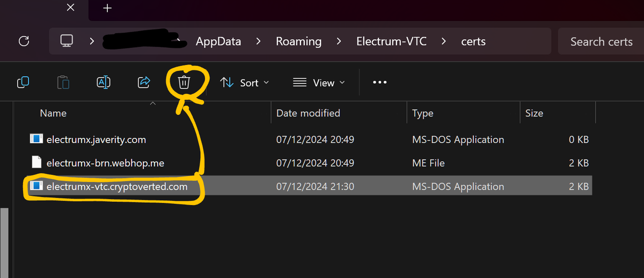
Task: Select file electrumx.javerity.com
Action: [x=96, y=140]
